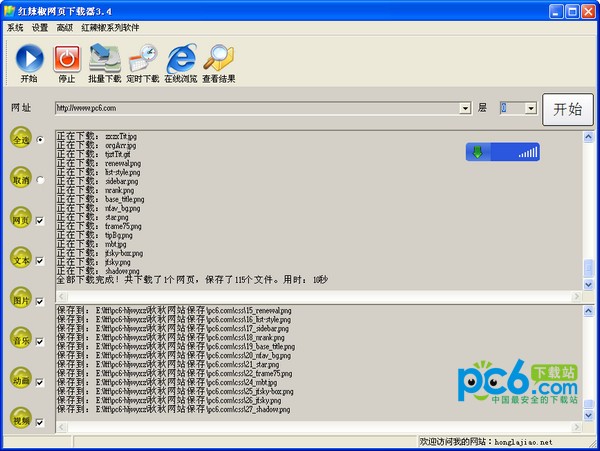The width and height of the screenshot is (600, 451).
Task: Click the yellow 音乐 round button
Action: [21, 339]
